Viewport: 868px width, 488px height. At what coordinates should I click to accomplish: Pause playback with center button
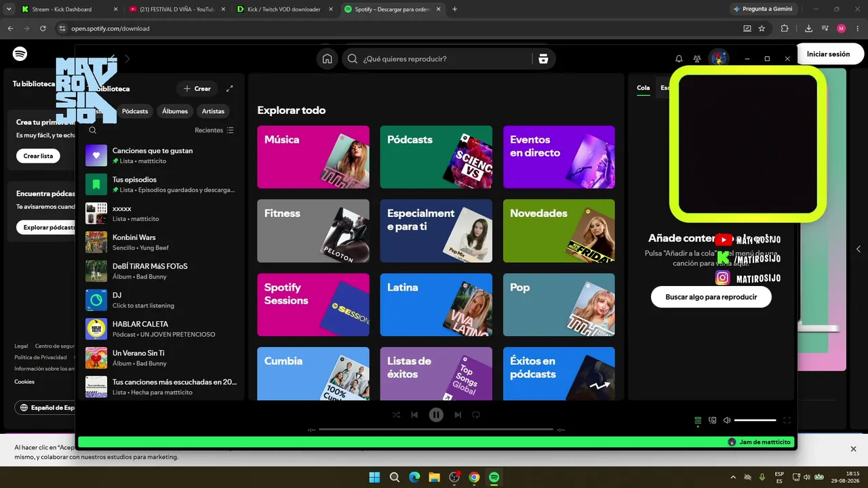tap(436, 415)
